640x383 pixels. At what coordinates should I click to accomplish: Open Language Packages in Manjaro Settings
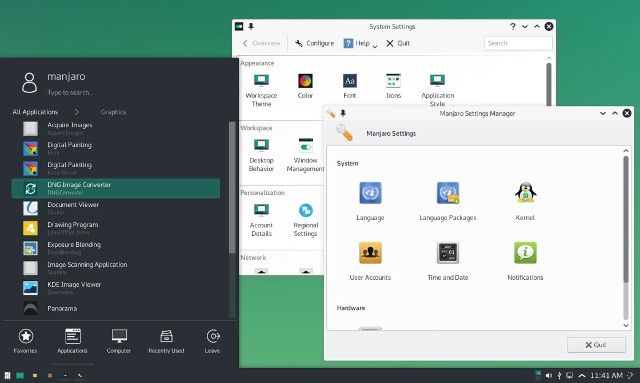coord(448,201)
